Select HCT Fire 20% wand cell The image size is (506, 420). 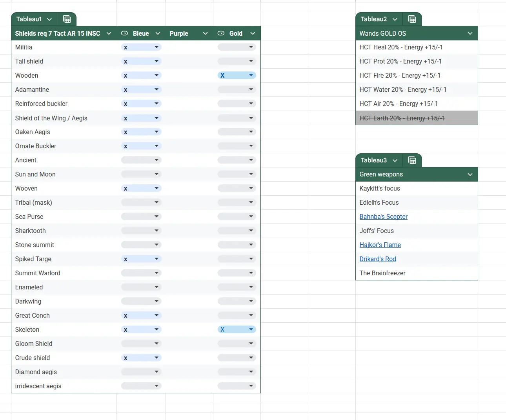[x=417, y=75]
